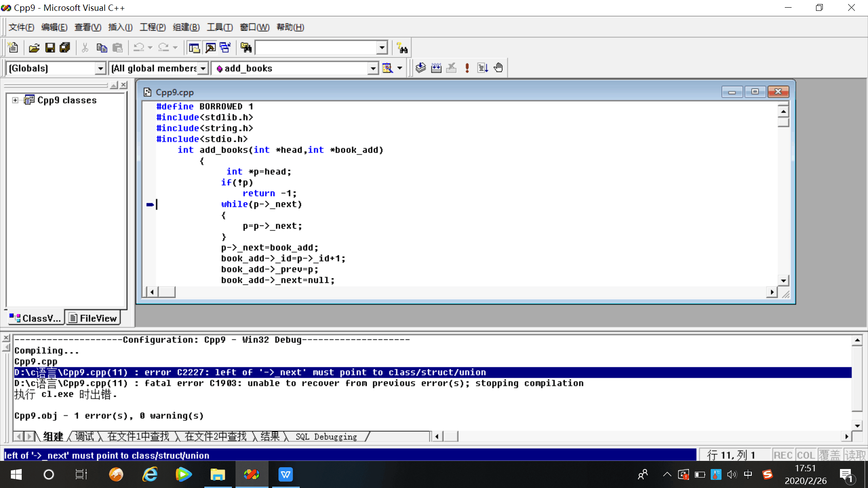Switch to ClassView tab
This screenshot has height=488, width=868.
(35, 318)
